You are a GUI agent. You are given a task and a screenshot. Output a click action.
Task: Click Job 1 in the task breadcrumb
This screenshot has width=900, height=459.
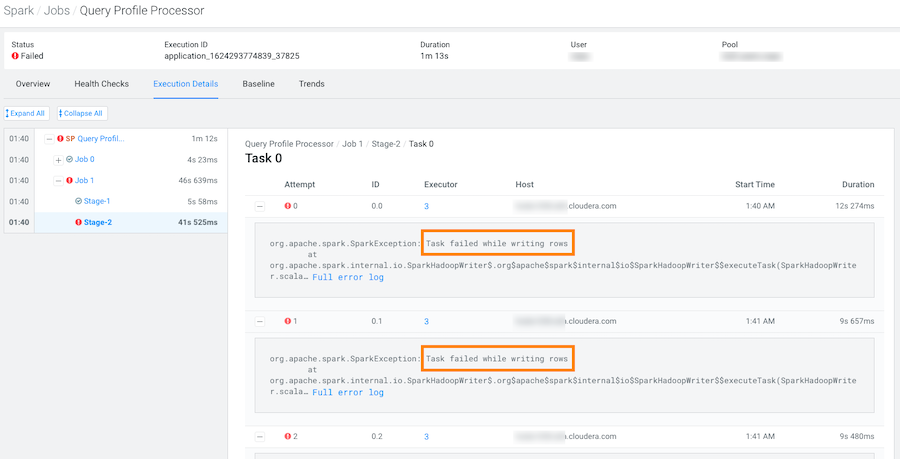tap(352, 144)
